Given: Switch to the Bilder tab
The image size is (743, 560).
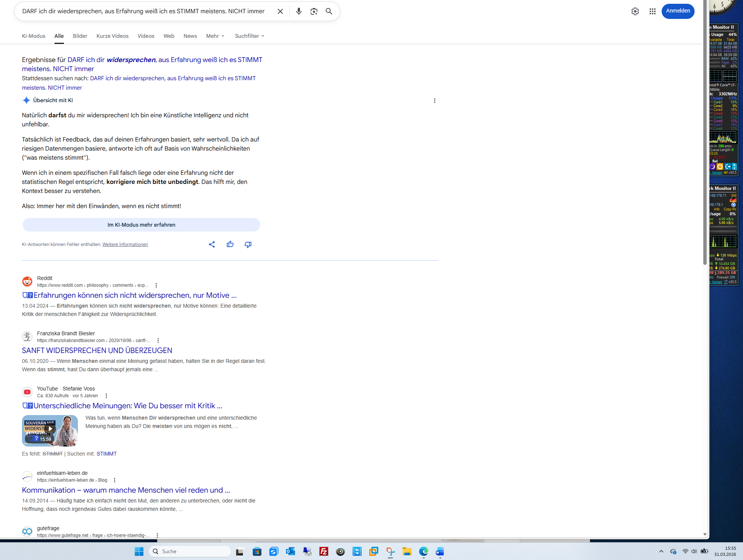Looking at the screenshot, I should pyautogui.click(x=80, y=36).
